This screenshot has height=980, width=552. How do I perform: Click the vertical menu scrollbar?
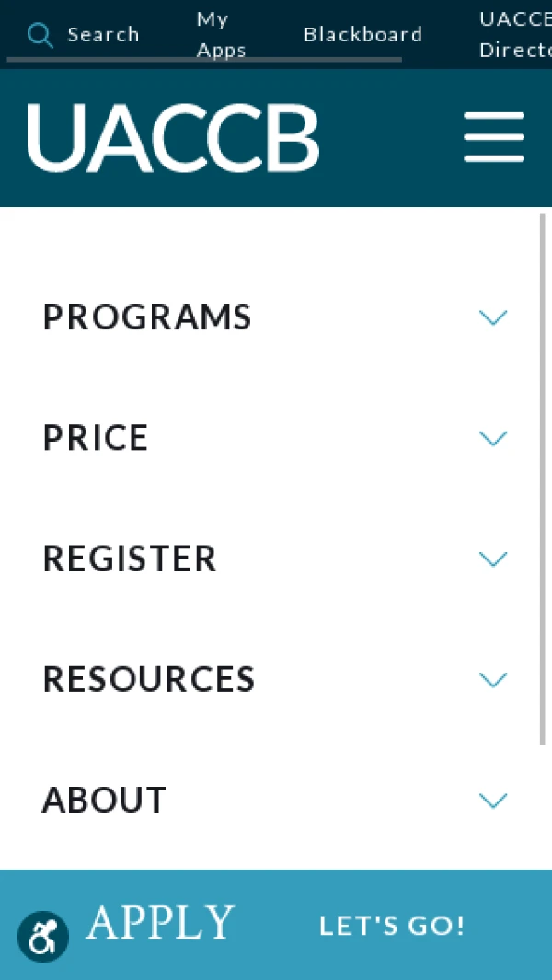[x=543, y=478]
